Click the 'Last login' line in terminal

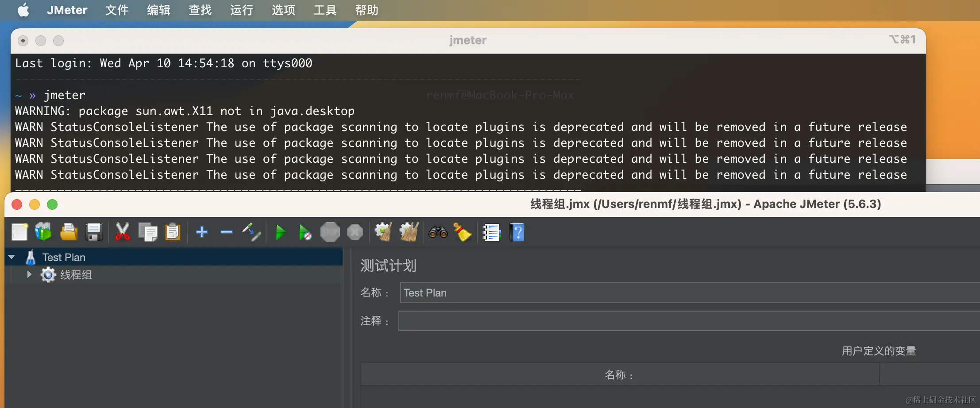pos(164,63)
